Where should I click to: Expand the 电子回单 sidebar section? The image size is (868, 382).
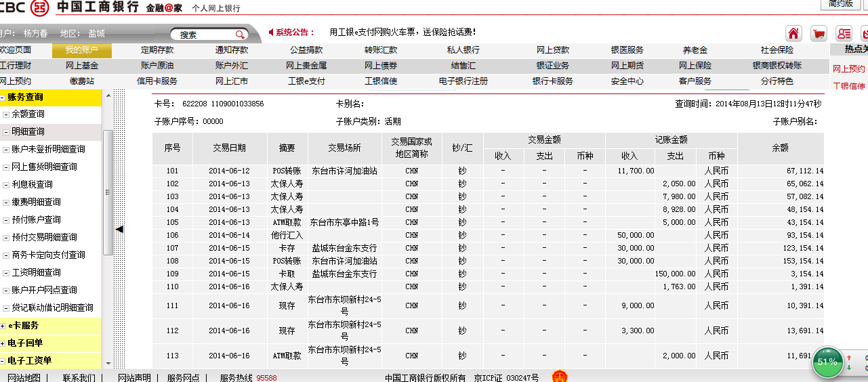(3, 343)
